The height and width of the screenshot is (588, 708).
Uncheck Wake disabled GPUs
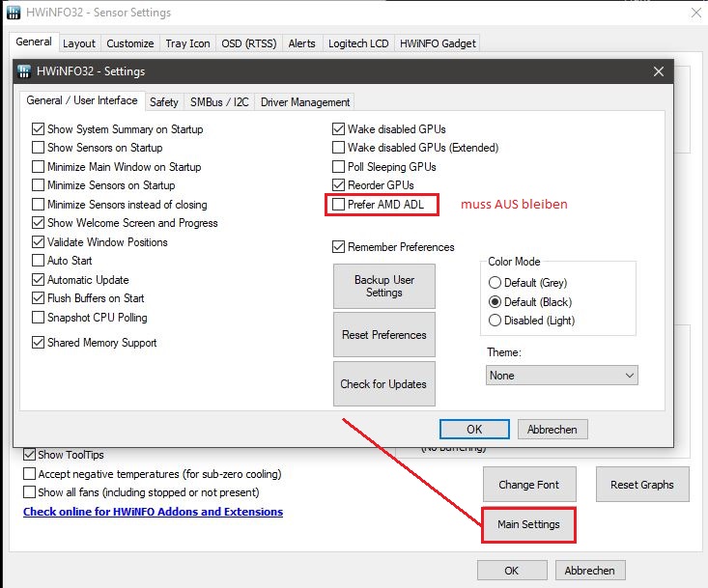338,129
